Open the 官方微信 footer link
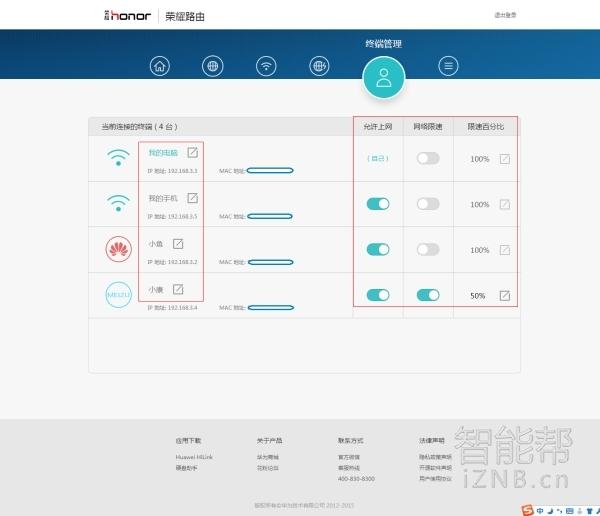This screenshot has width=600, height=516. (x=349, y=457)
